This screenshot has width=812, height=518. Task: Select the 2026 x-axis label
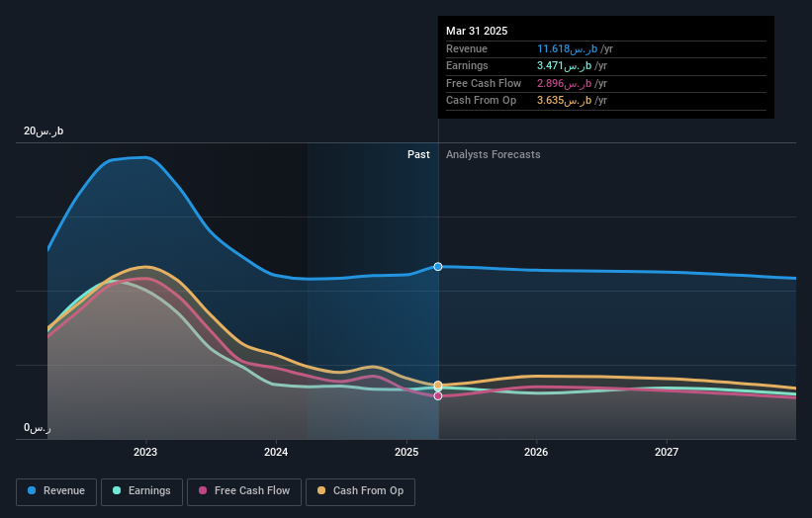coord(536,452)
